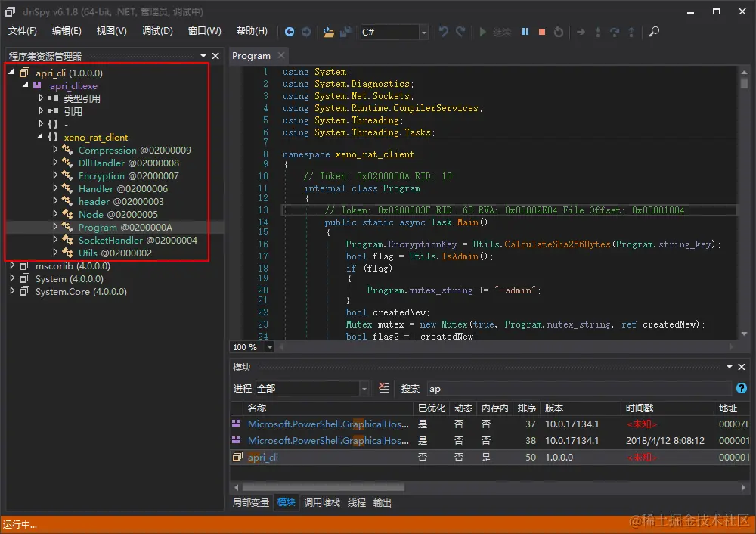This screenshot has width=756, height=534.
Task: Open modules help question icon
Action: (742, 388)
